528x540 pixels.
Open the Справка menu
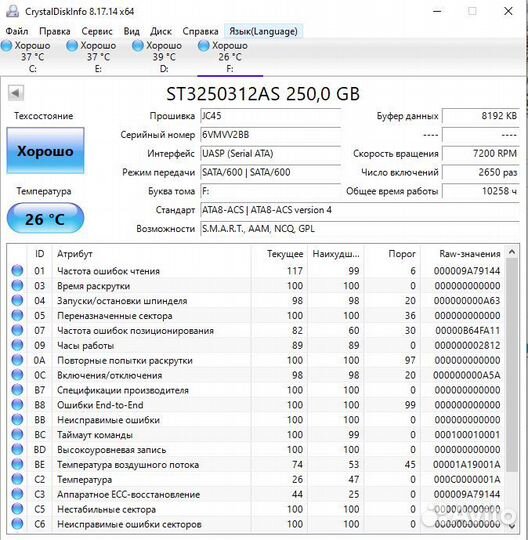(x=200, y=31)
